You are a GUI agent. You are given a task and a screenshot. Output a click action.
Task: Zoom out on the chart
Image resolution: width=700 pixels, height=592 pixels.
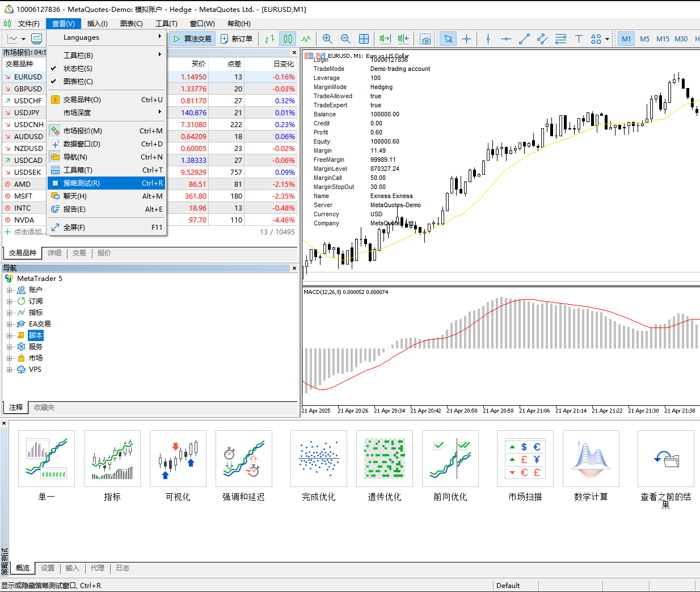point(345,39)
